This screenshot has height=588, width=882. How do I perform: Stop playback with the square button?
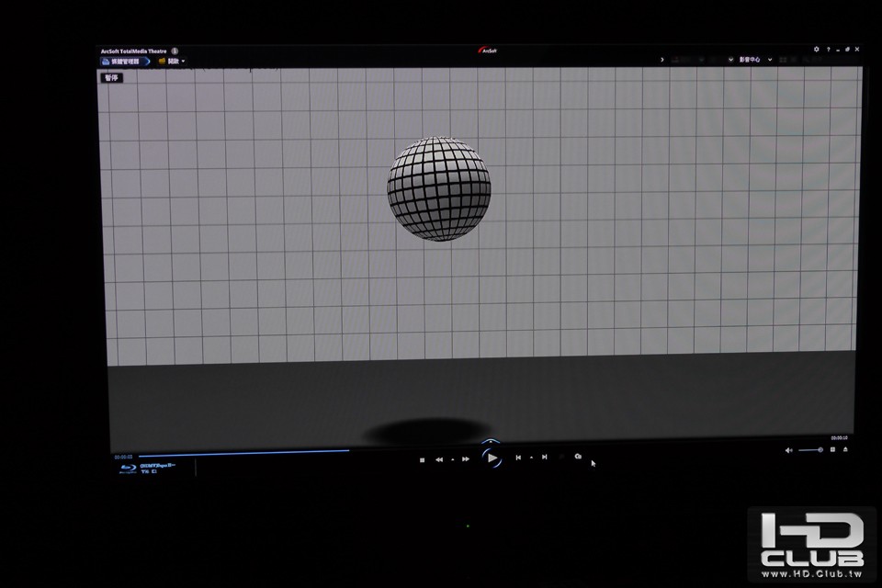[422, 459]
